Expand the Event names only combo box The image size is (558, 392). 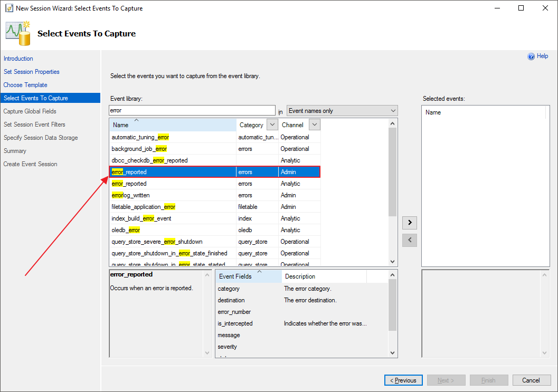[x=342, y=111]
